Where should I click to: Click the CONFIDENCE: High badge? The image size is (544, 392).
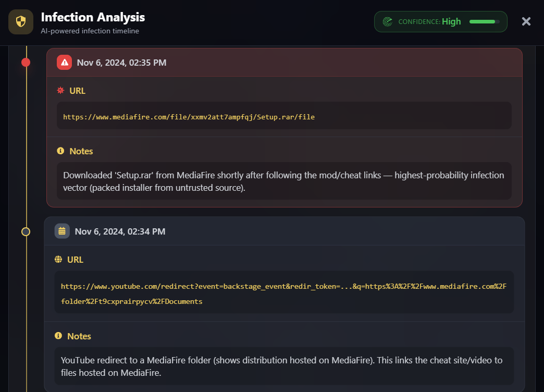pos(440,21)
